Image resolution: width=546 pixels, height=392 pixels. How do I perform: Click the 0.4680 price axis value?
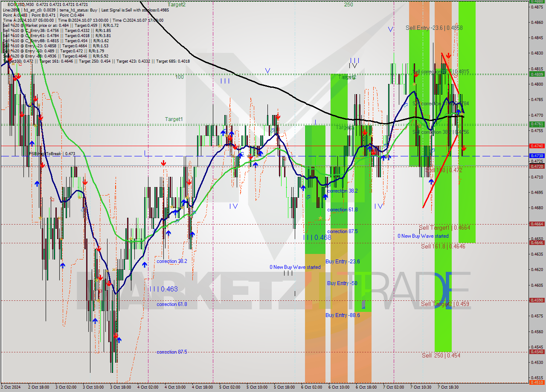click(537, 208)
